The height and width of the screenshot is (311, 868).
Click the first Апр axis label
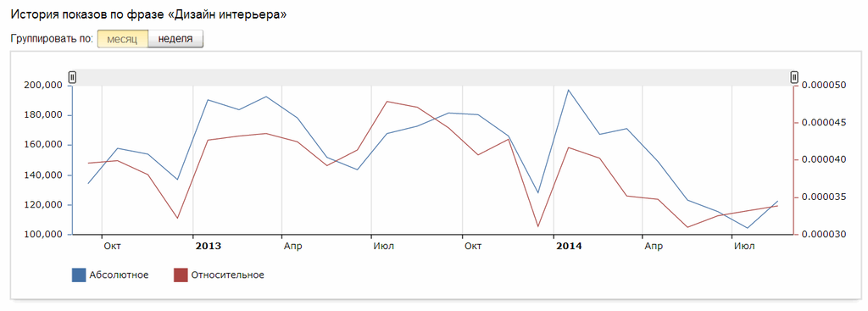[292, 247]
